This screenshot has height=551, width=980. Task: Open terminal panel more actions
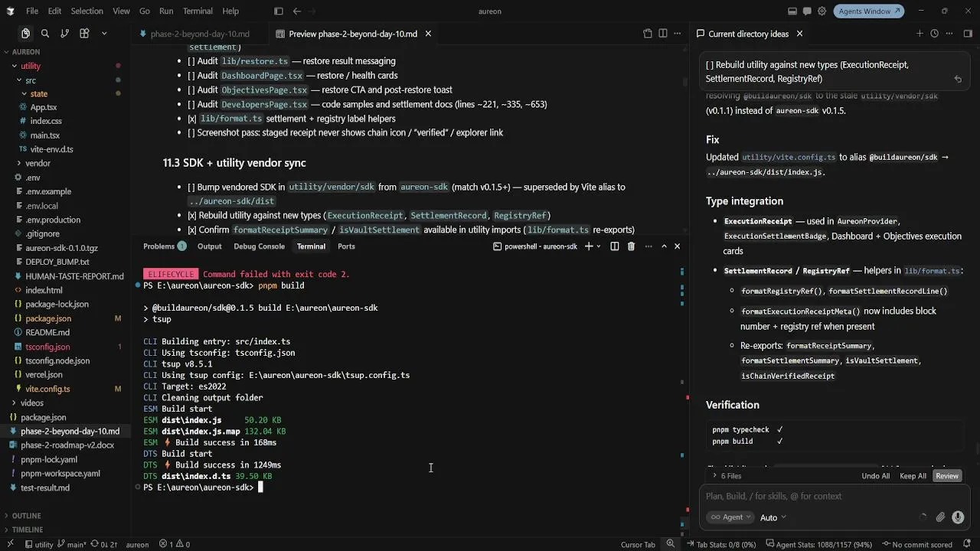(x=648, y=246)
